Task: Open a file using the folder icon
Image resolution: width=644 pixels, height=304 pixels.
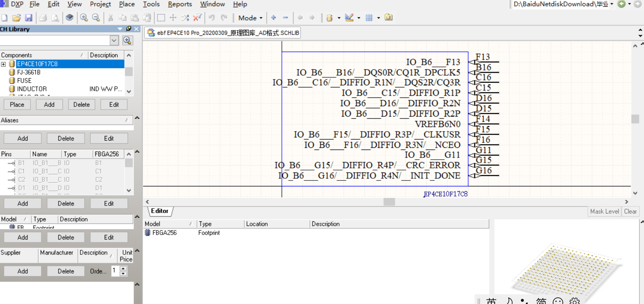Action: (16, 18)
